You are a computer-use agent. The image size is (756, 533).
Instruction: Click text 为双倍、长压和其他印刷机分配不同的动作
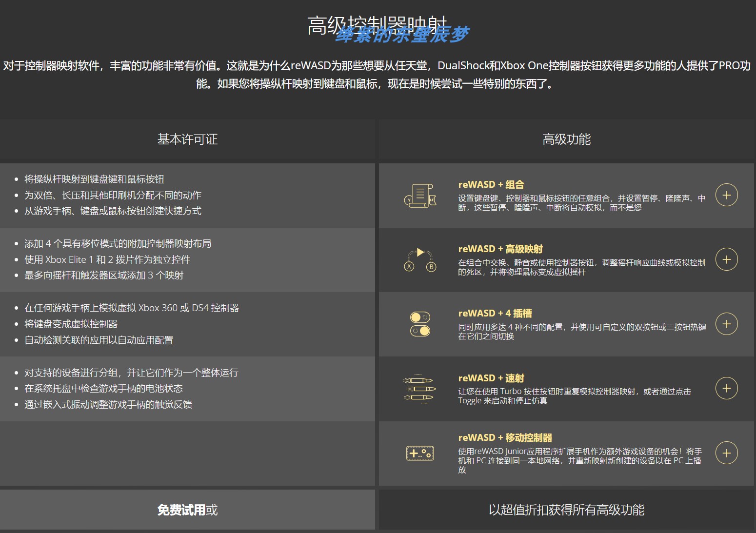(x=113, y=195)
